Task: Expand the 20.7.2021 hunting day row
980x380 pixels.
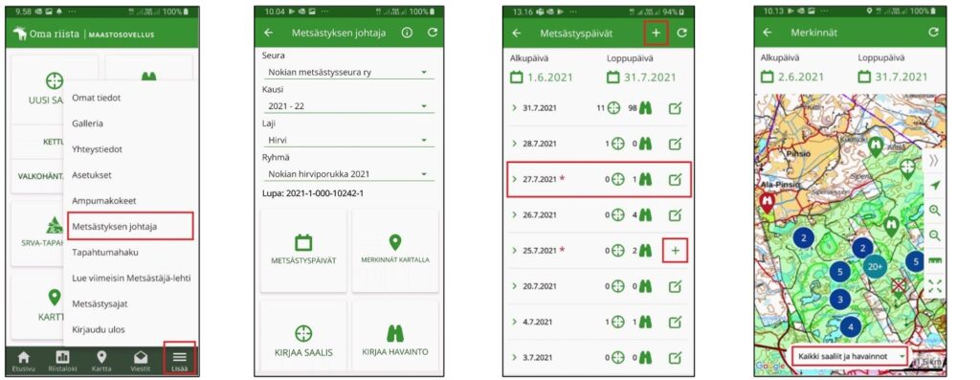Action: pos(514,285)
